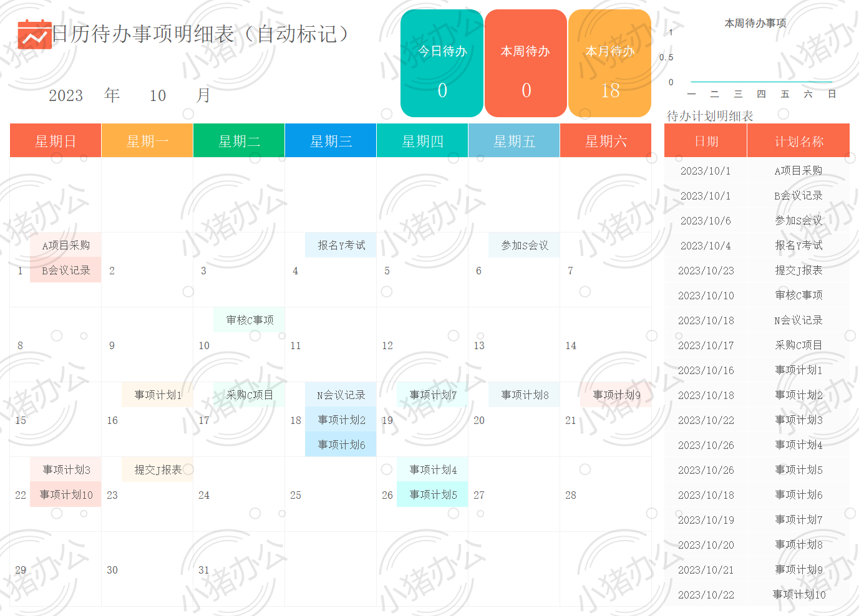The image size is (859, 616).
Task: Click 事项计划3 on October 22
Action: pos(66,469)
